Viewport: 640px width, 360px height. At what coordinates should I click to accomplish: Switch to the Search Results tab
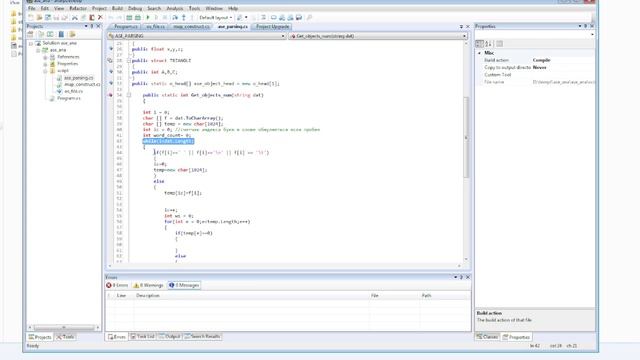pyautogui.click(x=203, y=337)
